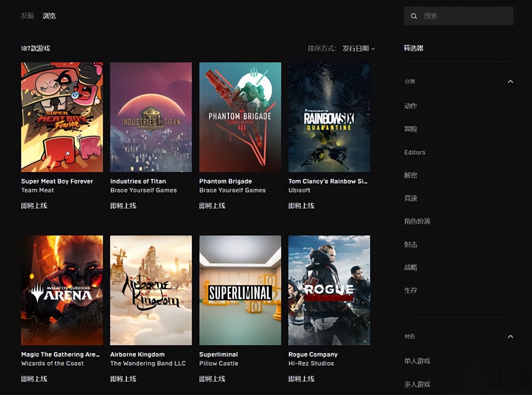Click the Airborne Kingdom cover art
This screenshot has height=395, width=532.
(x=151, y=290)
